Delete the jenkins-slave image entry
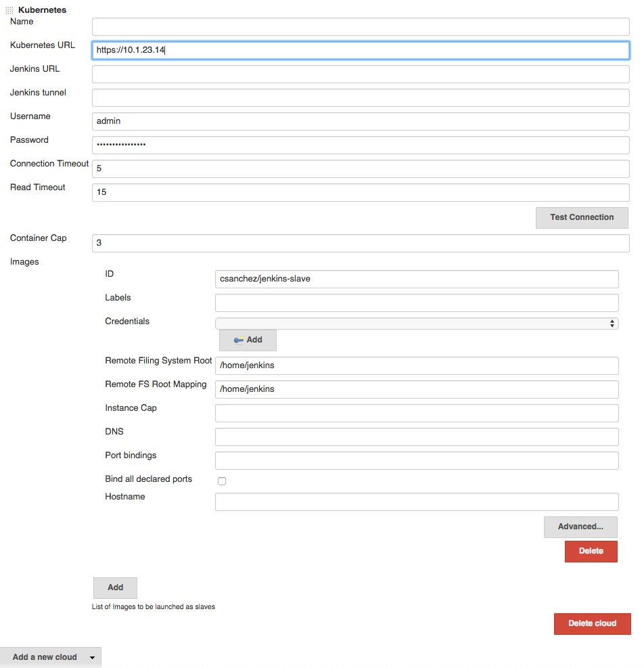 pyautogui.click(x=591, y=551)
